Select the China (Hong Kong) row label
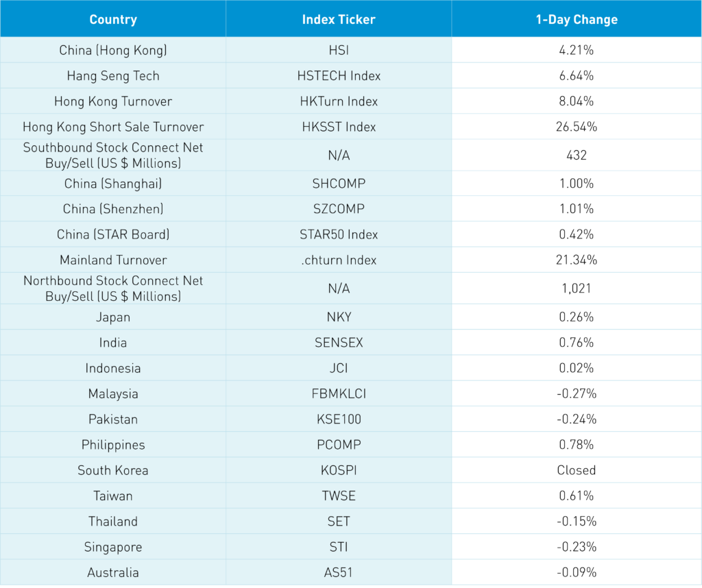Viewport: 702px width, 588px height. point(113,50)
